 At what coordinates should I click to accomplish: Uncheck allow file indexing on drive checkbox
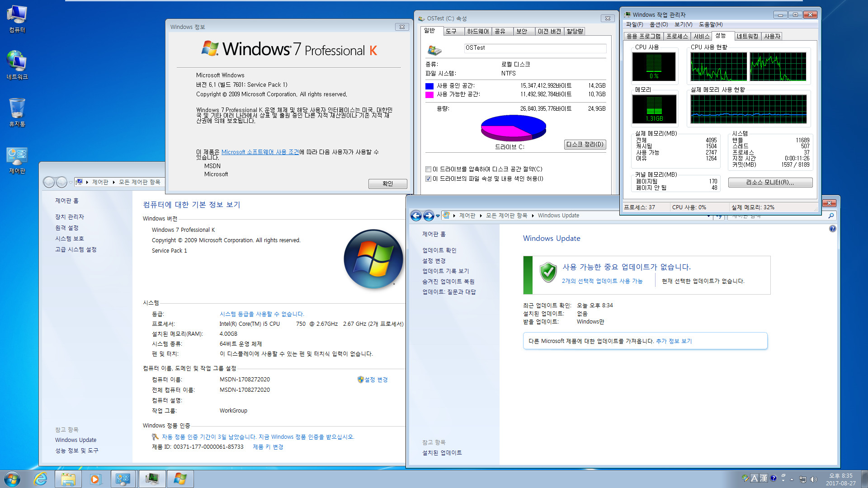click(x=428, y=179)
